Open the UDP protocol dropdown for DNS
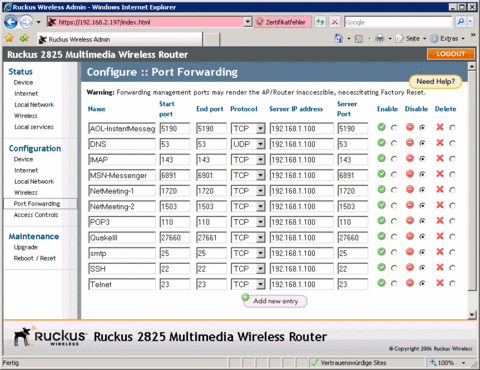The height and width of the screenshot is (370, 480). point(260,144)
